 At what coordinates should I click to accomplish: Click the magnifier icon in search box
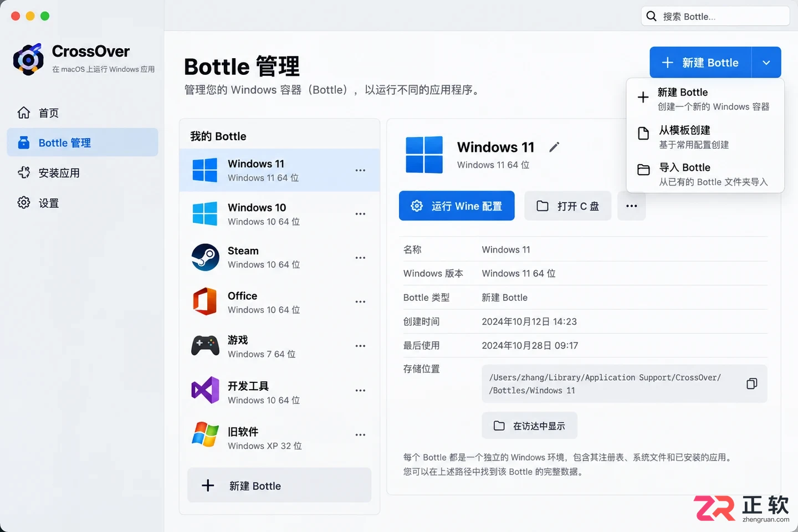click(x=652, y=16)
